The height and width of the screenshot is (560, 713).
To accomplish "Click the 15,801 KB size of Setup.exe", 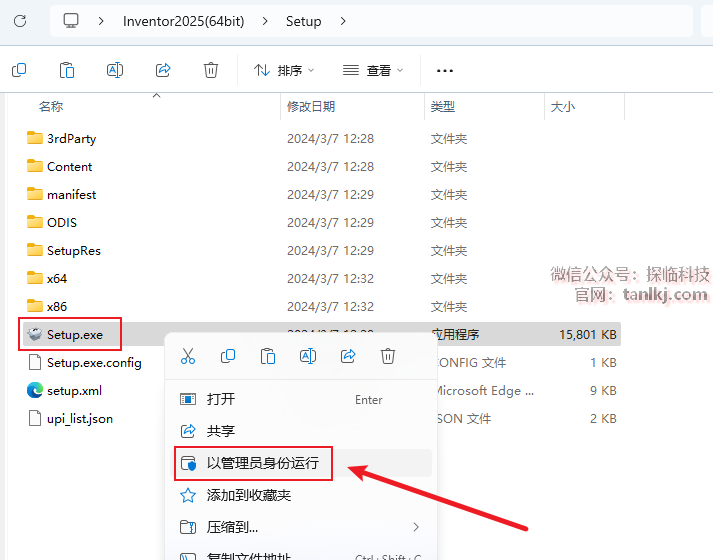I will [x=587, y=335].
